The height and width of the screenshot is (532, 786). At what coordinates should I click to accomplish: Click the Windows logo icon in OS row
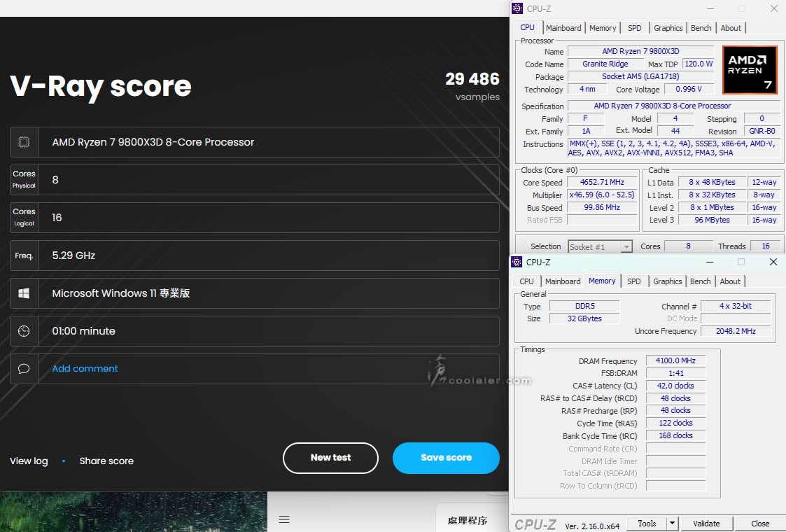tap(24, 293)
